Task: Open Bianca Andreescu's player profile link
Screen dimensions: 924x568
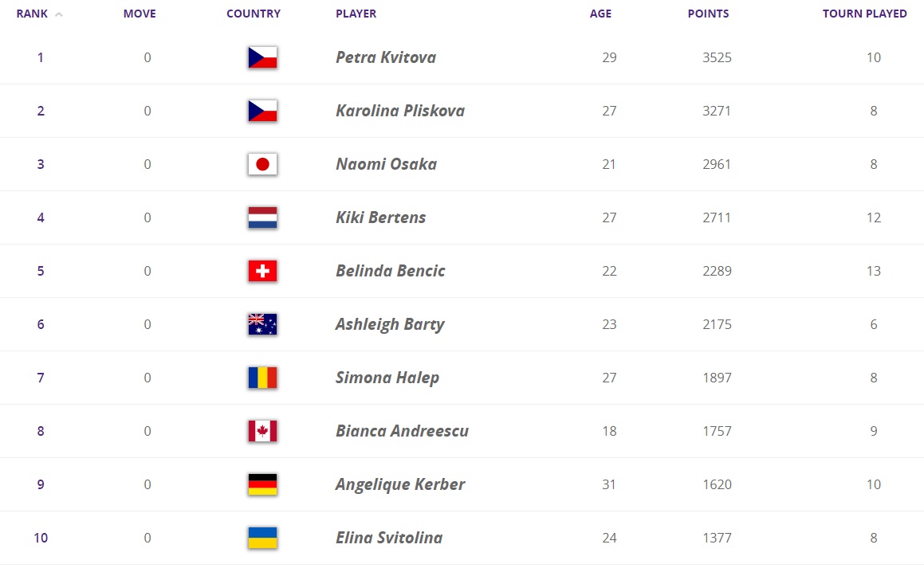Action: point(402,431)
